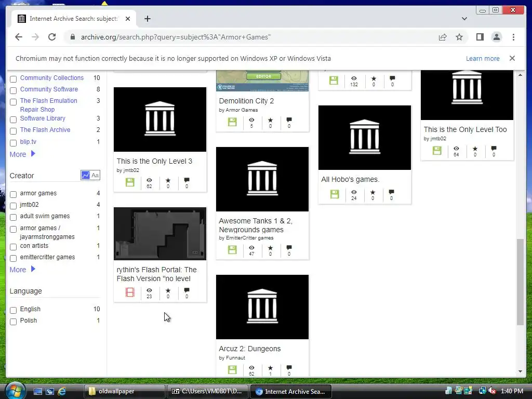Filter by creator jmtb02
532x399 pixels.
point(13,206)
